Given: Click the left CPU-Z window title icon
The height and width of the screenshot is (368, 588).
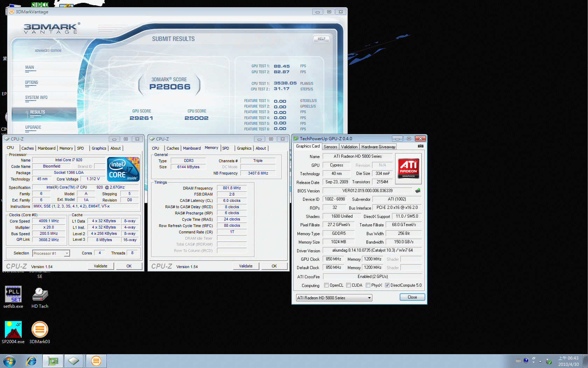Looking at the screenshot, I should pos(7,139).
